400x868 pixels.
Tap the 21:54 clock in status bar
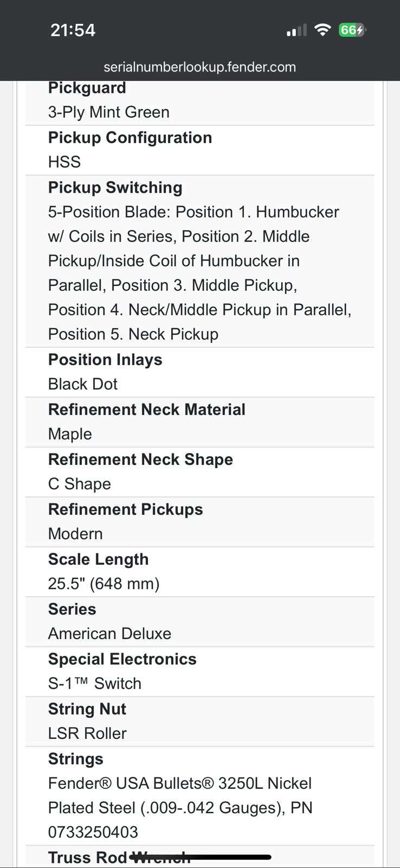(x=73, y=30)
